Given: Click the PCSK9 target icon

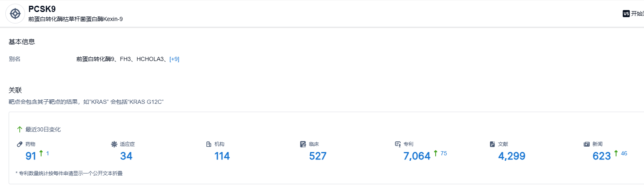Looking at the screenshot, I should [15, 14].
